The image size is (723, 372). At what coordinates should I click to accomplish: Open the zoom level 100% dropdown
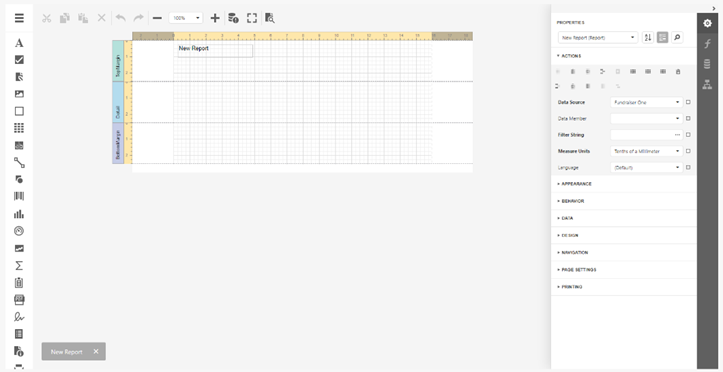(x=186, y=18)
